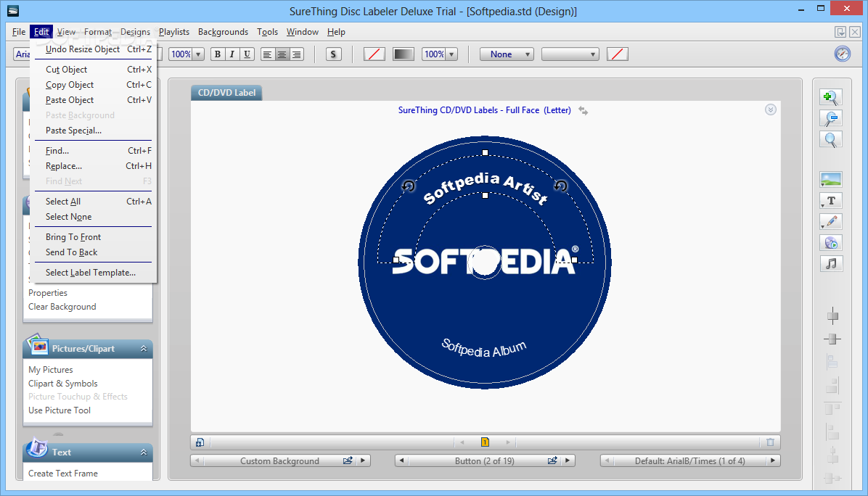Viewport: 868px width, 496px height.
Task: Click SureThing CD/DVD Labels - Full Face link
Action: tap(484, 110)
